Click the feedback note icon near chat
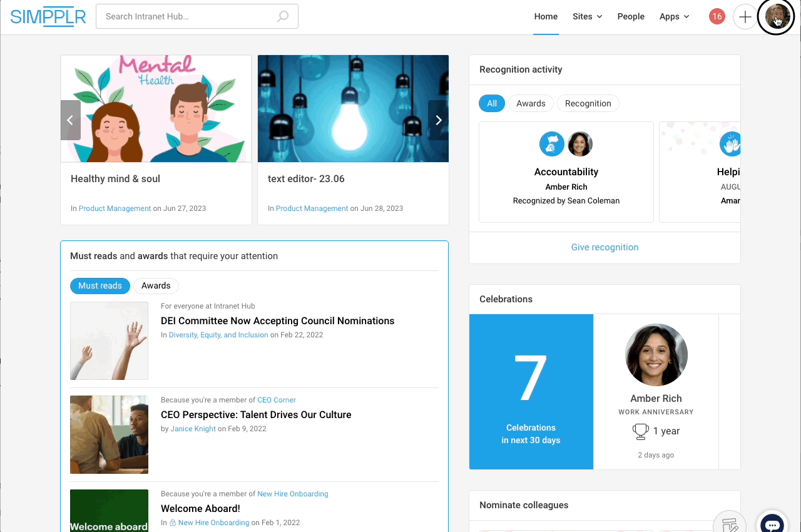801x532 pixels. click(x=730, y=523)
